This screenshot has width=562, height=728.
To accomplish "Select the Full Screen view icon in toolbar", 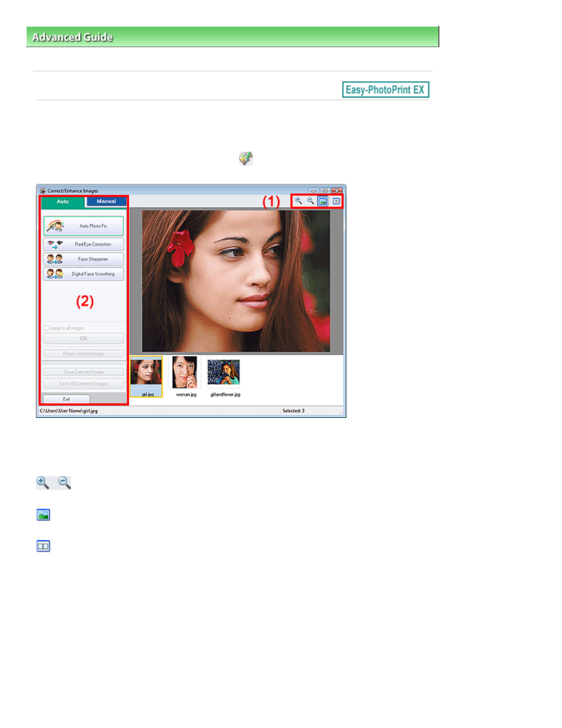I will (323, 201).
